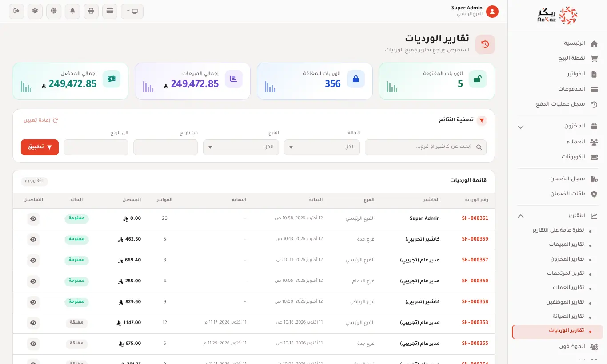The height and width of the screenshot is (364, 607).
Task: Click the logout icon in the top bar
Action: 16,11
